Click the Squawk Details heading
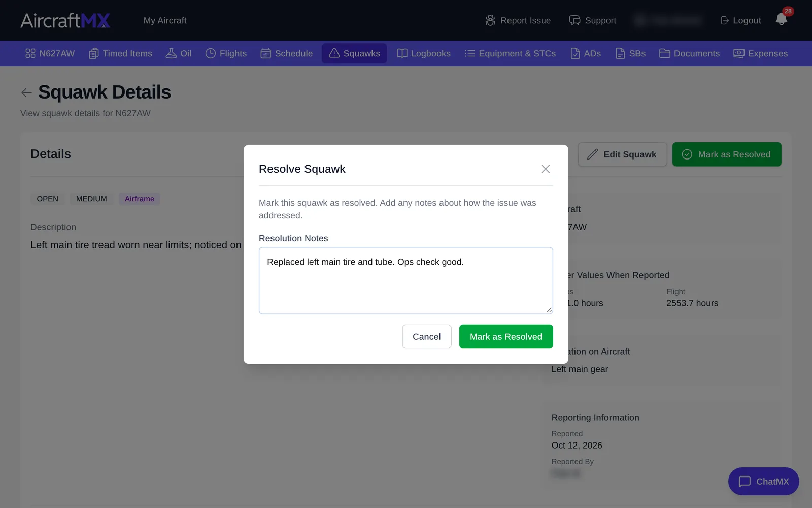 (105, 92)
